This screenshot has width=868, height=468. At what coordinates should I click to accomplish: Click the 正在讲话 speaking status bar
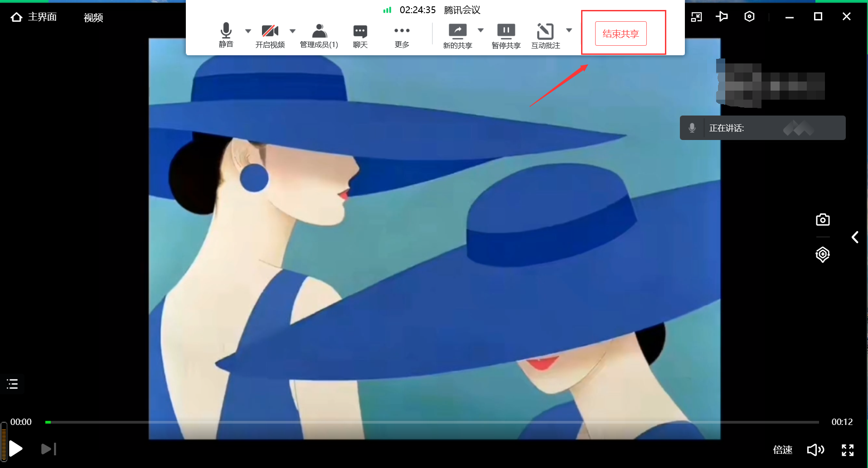coord(763,128)
